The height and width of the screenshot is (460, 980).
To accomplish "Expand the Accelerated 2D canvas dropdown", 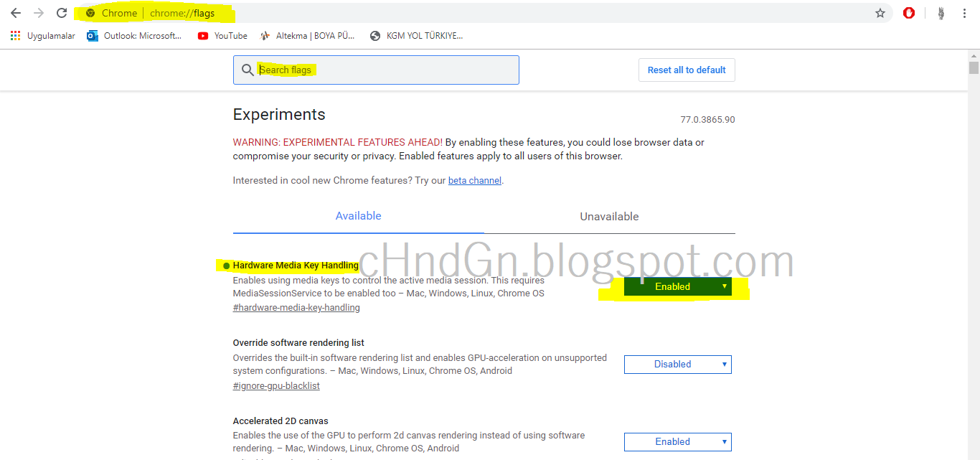I will pyautogui.click(x=677, y=441).
